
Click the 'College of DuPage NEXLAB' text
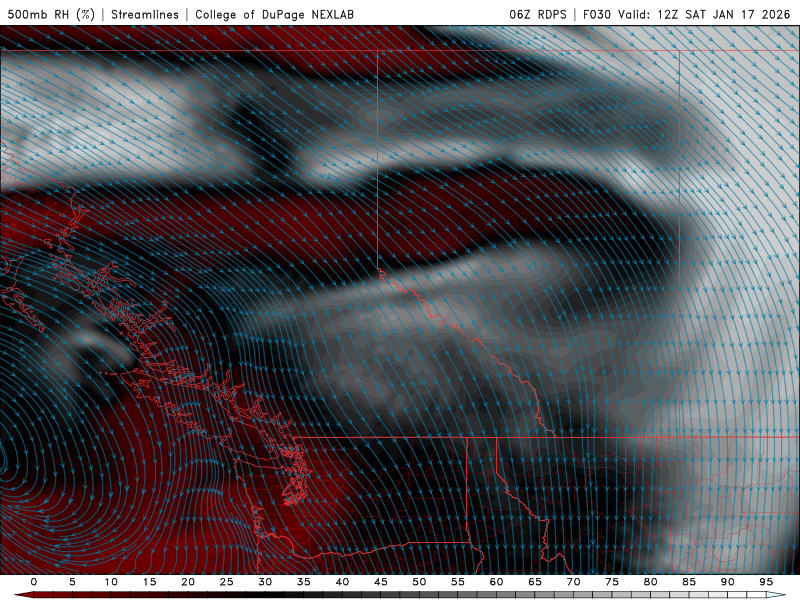tap(274, 14)
